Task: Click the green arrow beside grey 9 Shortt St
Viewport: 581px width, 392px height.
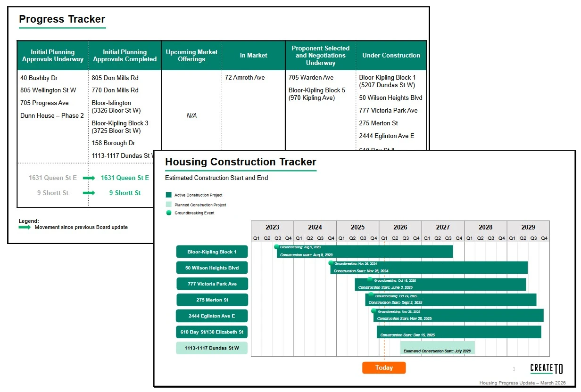Action: (89, 193)
